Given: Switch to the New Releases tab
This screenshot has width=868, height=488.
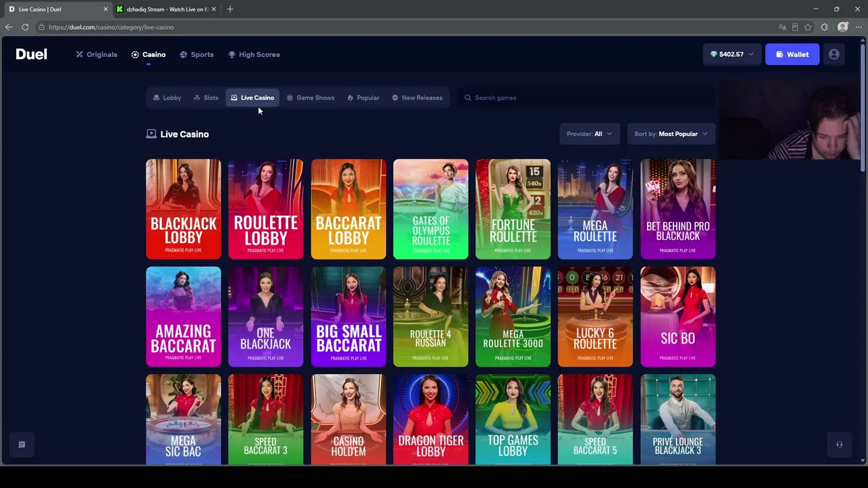Looking at the screenshot, I should click(417, 98).
